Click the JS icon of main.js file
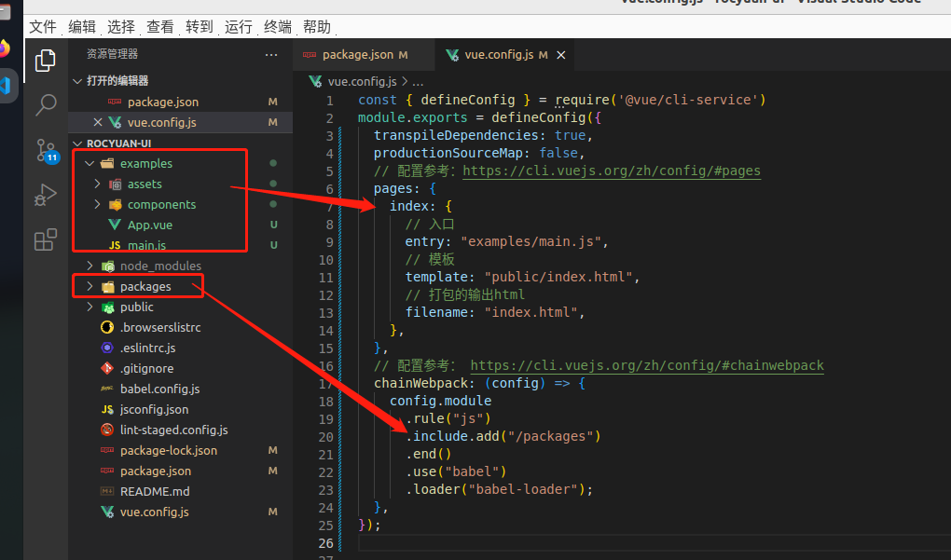 click(114, 245)
